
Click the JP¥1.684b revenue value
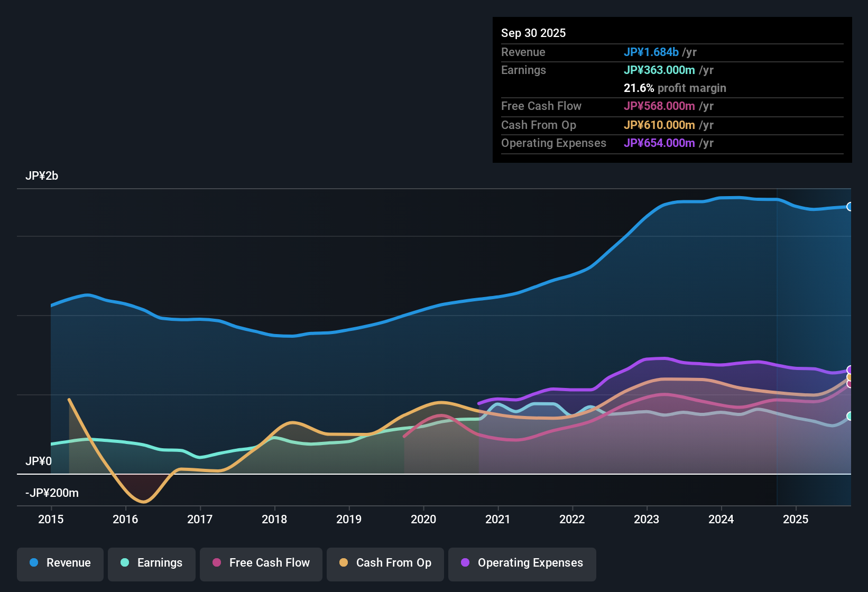coord(652,52)
